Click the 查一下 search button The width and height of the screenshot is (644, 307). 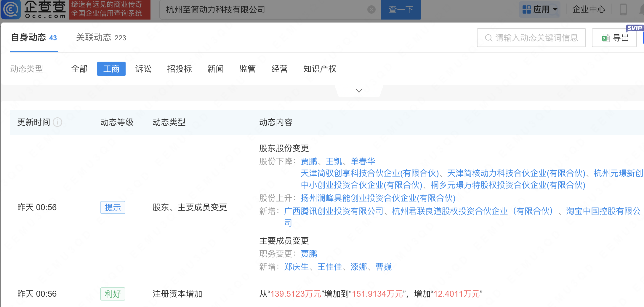pyautogui.click(x=401, y=9)
